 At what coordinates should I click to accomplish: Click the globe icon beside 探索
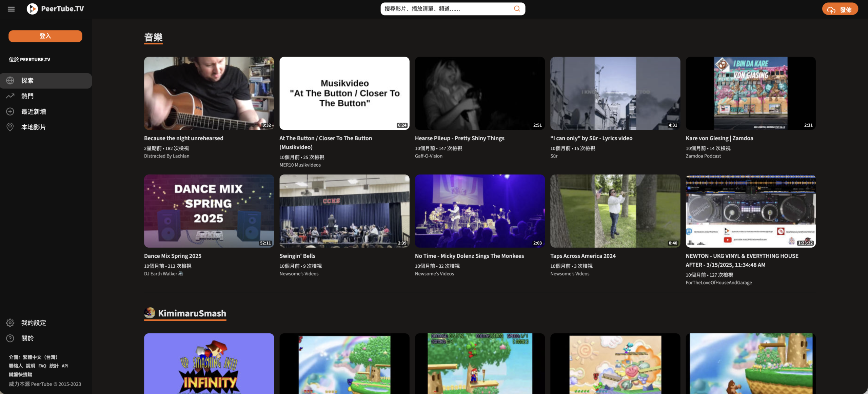coord(10,81)
